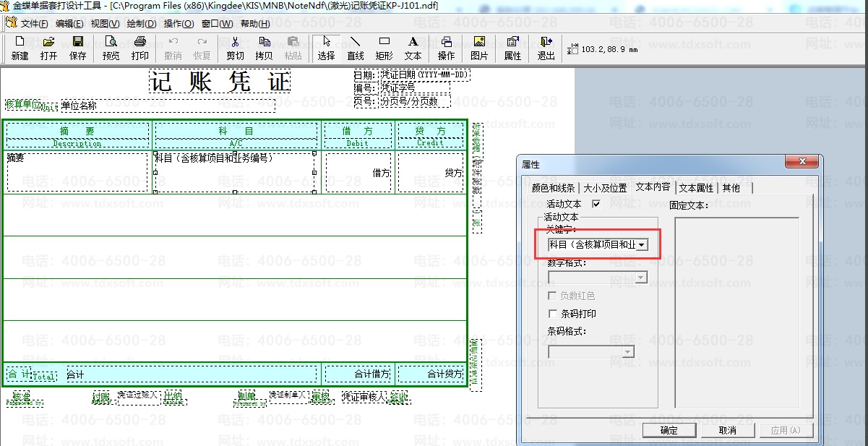Viewport: 868px width, 446px height.
Task: Enable the 条码打印 checkbox
Action: point(554,314)
